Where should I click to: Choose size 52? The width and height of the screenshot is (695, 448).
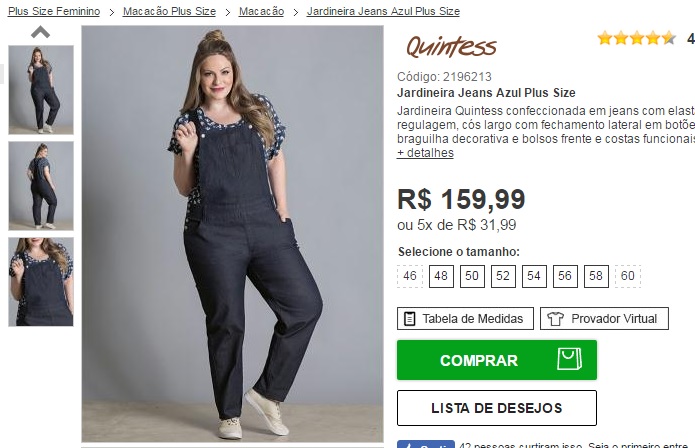point(503,276)
